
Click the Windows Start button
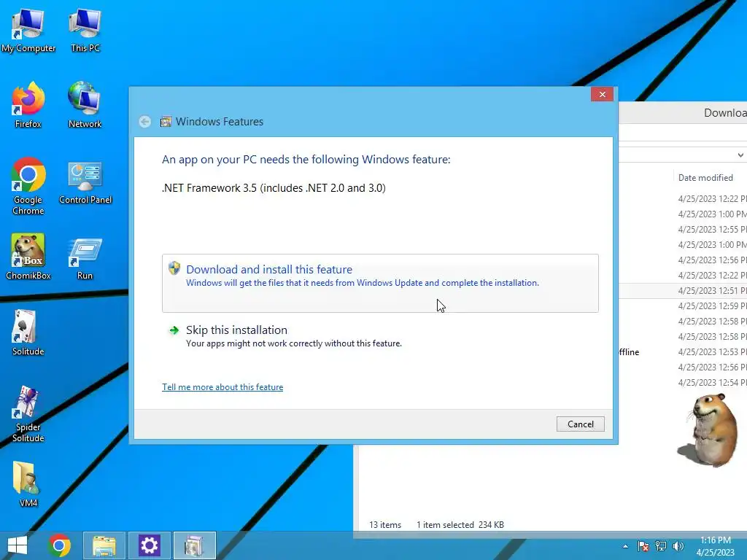tap(18, 545)
